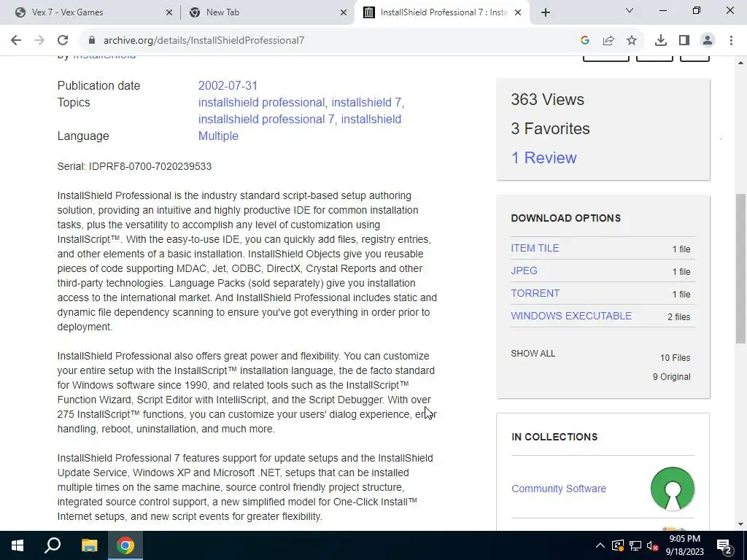Share this page via share icon
747x560 pixels.
pos(608,41)
